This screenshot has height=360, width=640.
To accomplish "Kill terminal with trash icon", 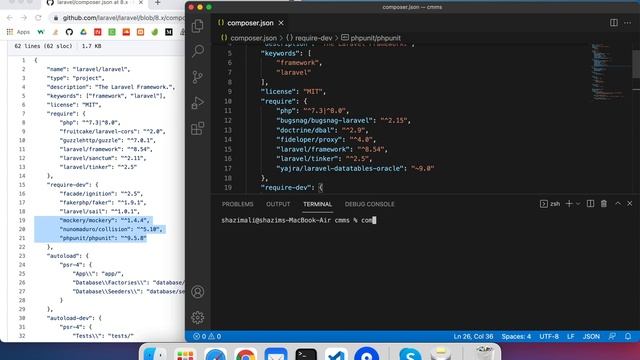I will point(604,204).
